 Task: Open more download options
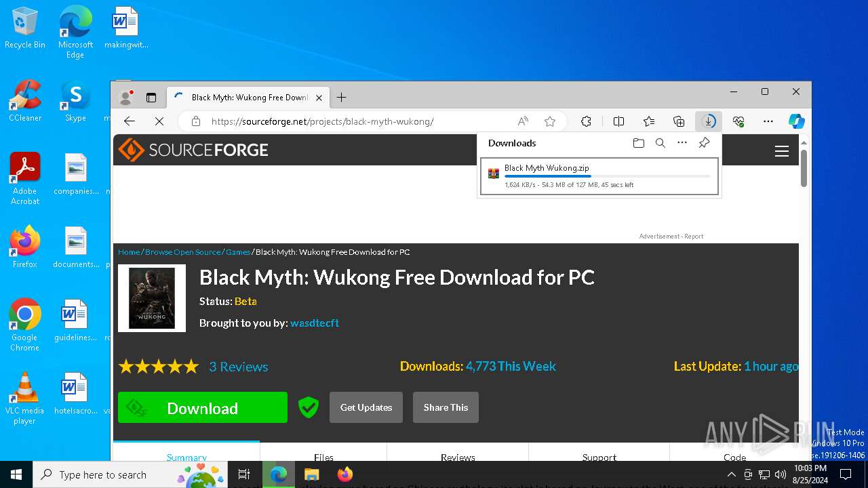point(682,143)
